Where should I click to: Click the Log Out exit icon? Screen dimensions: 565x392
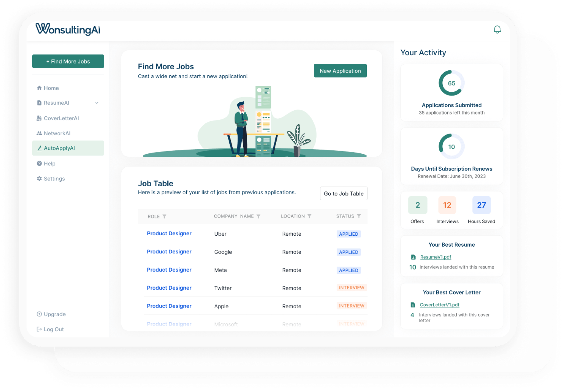[x=39, y=329]
